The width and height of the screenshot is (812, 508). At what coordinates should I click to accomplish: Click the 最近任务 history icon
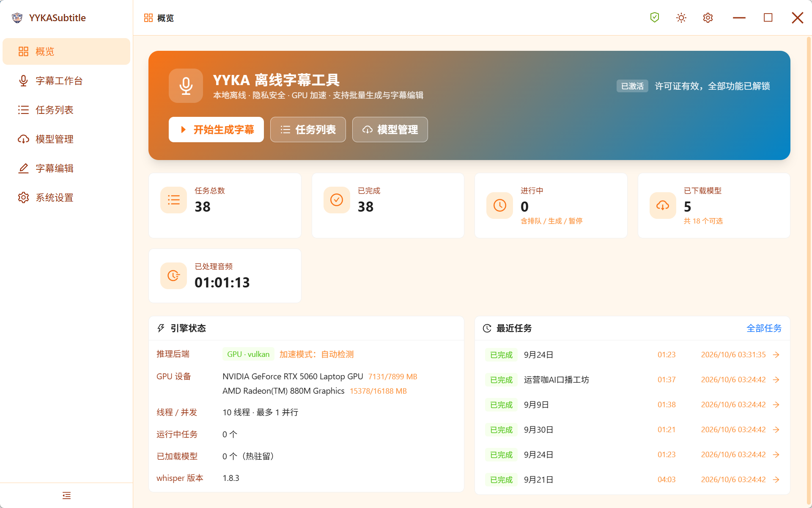(487, 328)
